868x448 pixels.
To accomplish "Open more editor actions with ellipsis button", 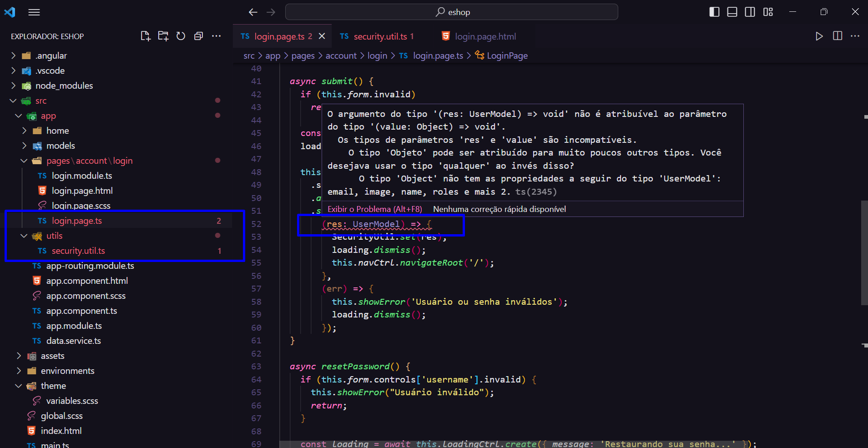I will (x=856, y=36).
